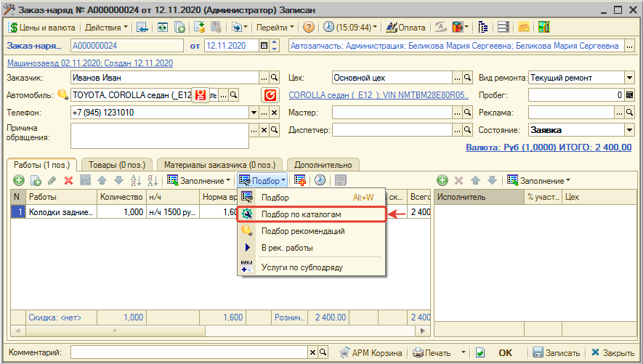
Task: Click the calculator icon in the Пробег field
Action: coord(629,95)
